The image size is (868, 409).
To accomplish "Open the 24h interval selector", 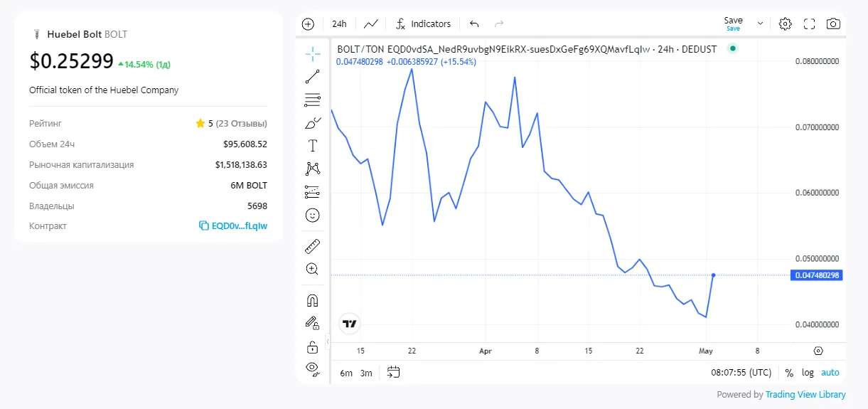I will [x=339, y=23].
